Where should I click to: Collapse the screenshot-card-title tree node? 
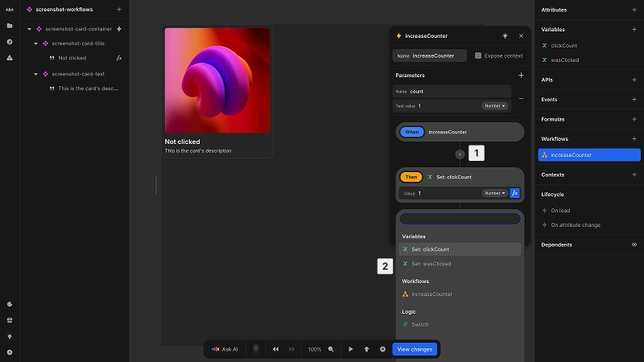point(35,43)
